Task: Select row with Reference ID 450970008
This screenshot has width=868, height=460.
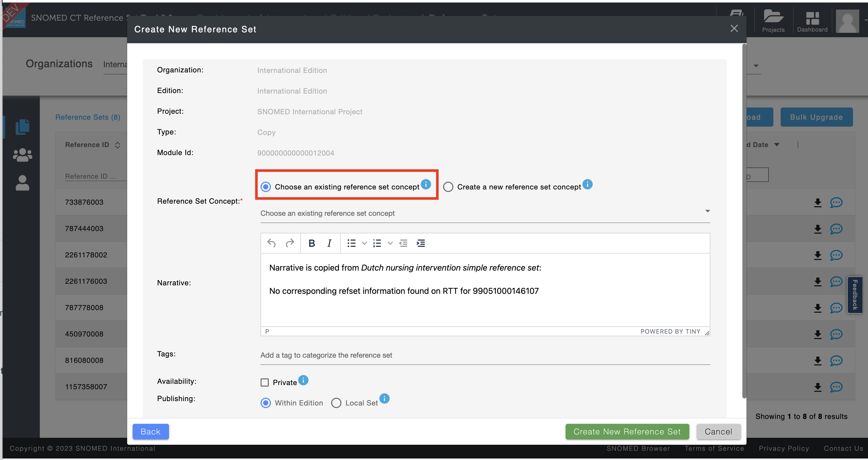Action: coord(84,334)
